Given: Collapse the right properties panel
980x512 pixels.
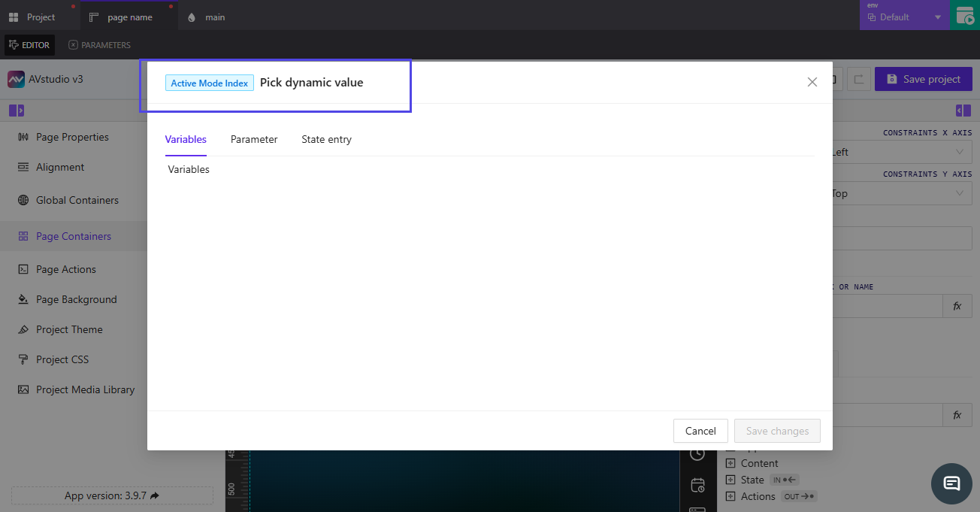Looking at the screenshot, I should pyautogui.click(x=963, y=110).
